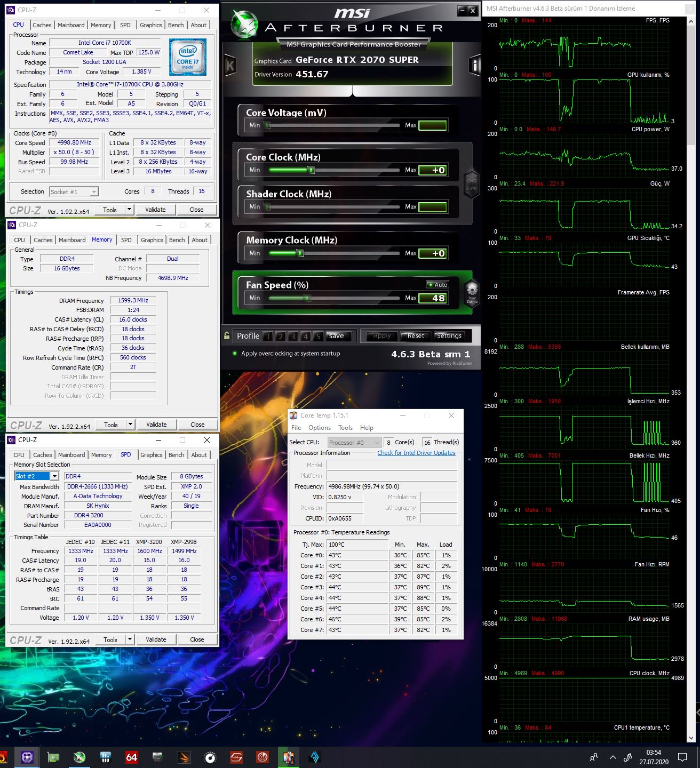700x768 pixels.
Task: Toggle the core and shader clock Link button
Action: click(x=472, y=184)
